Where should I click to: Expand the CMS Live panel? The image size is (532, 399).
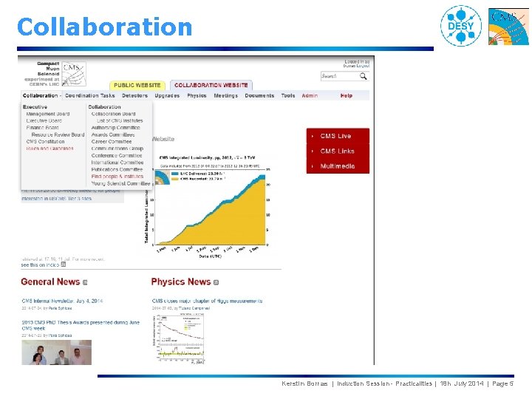pyautogui.click(x=338, y=136)
